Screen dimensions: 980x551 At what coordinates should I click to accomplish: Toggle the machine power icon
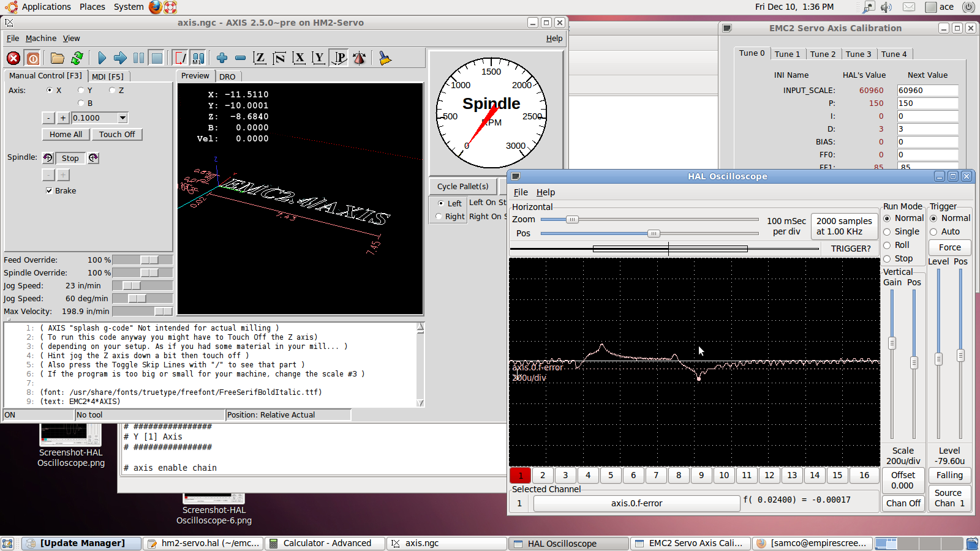pyautogui.click(x=33, y=58)
